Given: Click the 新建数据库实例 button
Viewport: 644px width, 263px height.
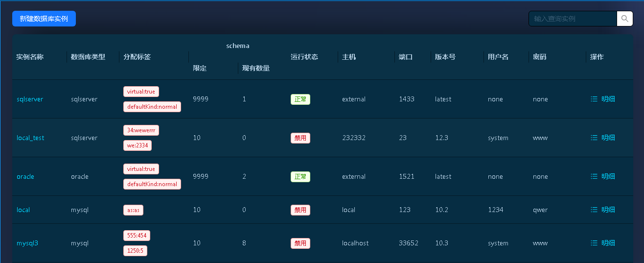Looking at the screenshot, I should [44, 19].
